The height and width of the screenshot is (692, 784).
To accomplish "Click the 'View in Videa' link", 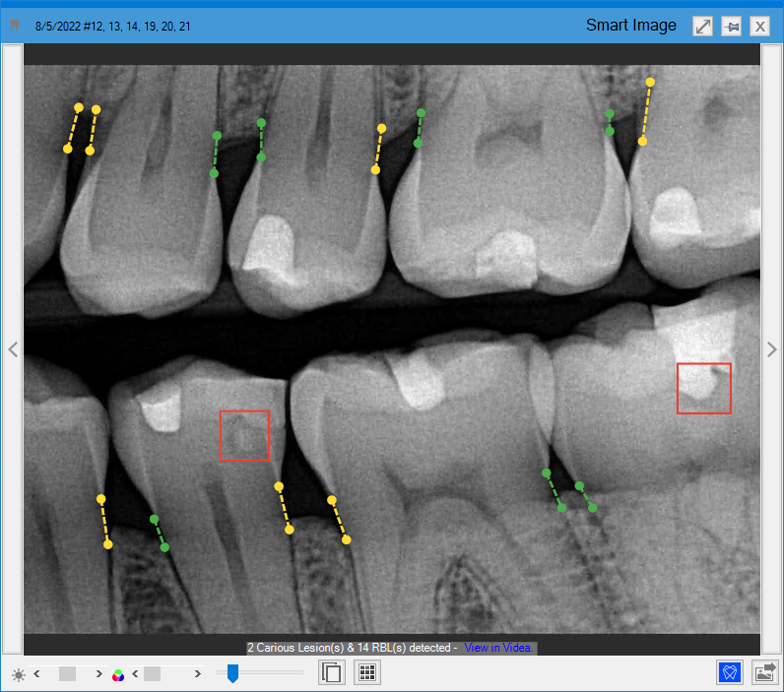I will [x=496, y=648].
